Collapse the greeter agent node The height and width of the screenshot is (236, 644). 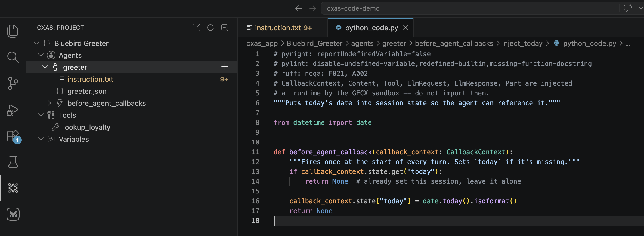tap(45, 67)
